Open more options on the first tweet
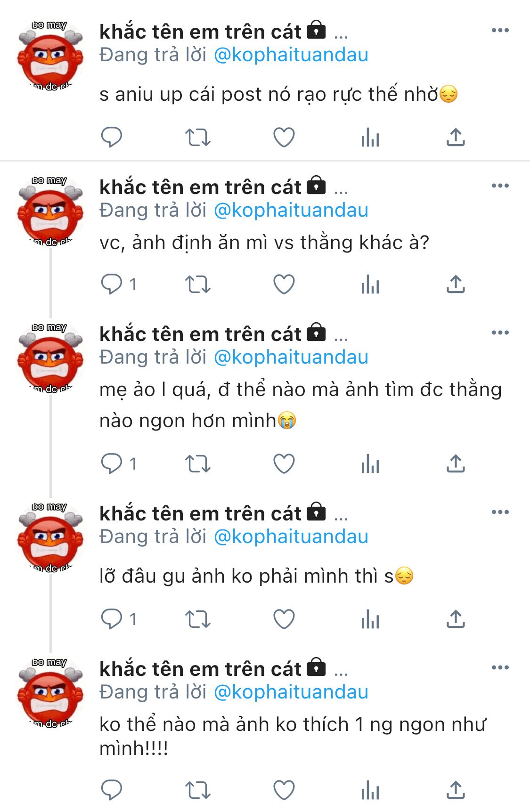Viewport: 530px width, 812px height. pos(500,31)
